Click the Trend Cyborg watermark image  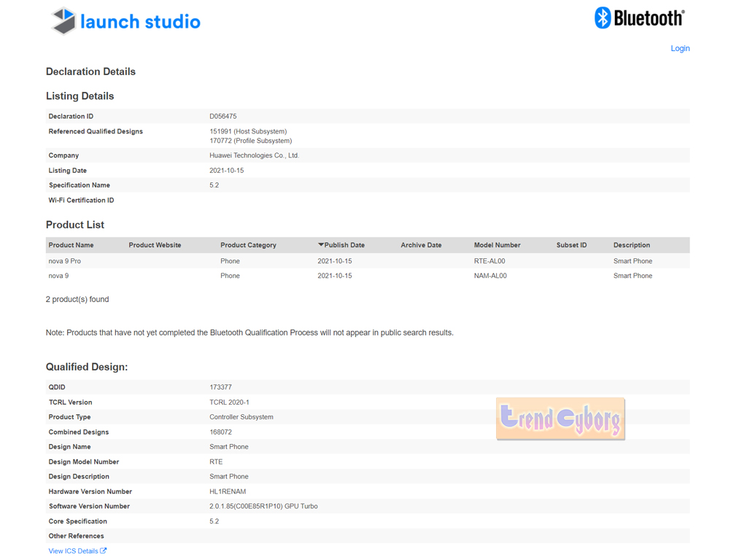[x=560, y=419]
